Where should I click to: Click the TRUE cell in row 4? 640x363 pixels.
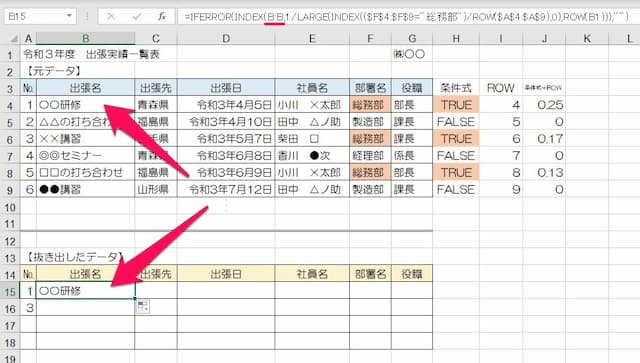tap(456, 105)
